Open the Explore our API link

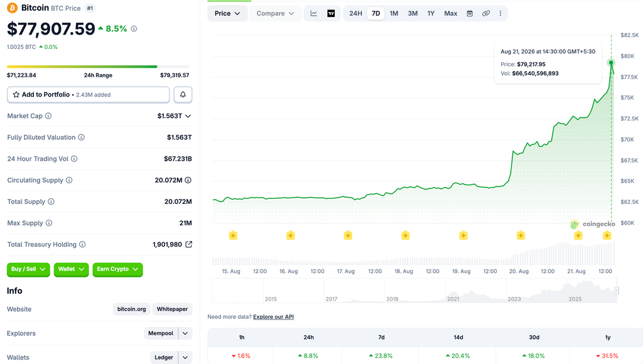point(273,317)
